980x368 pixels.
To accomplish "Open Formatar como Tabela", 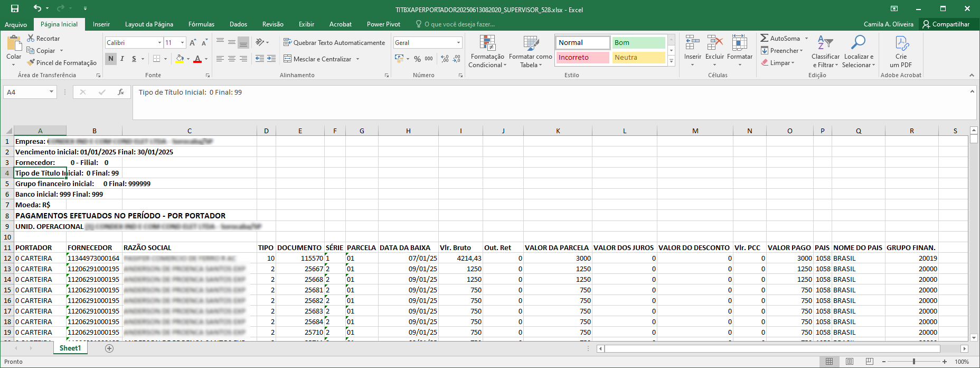I will [531, 51].
